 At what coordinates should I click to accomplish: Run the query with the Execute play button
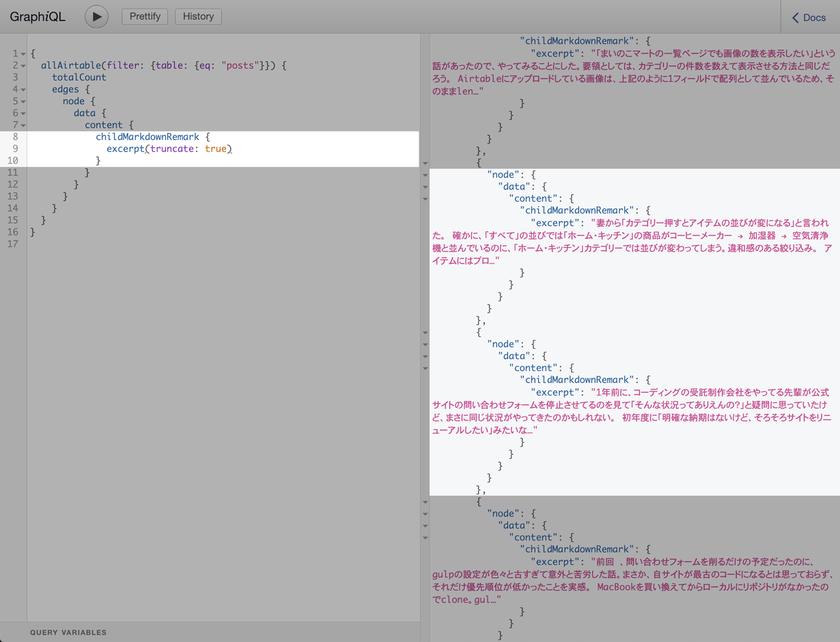coord(97,16)
